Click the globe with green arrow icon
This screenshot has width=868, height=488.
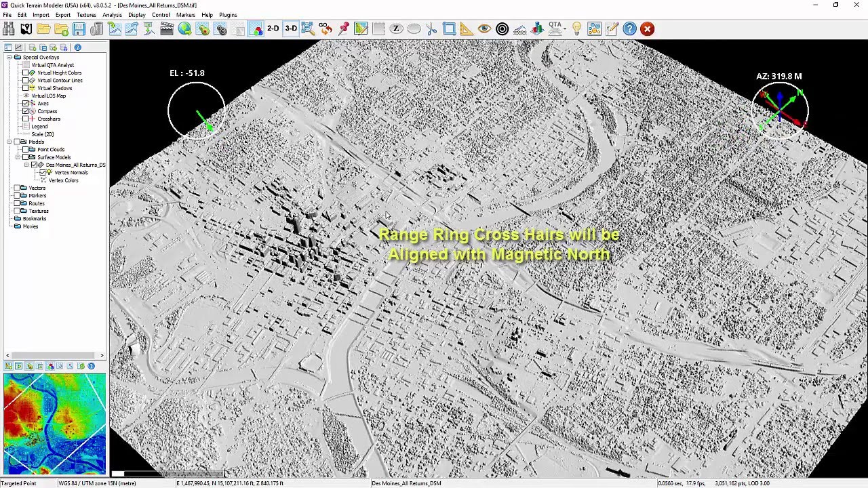184,28
